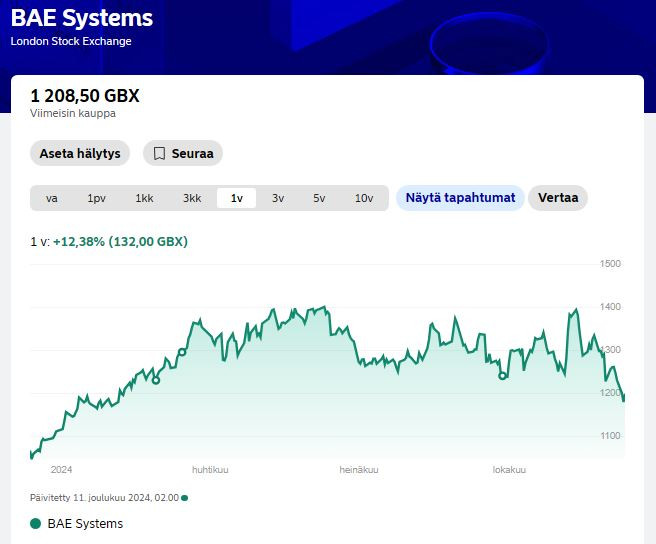Screen dimensions: 656x544
Task: Click the Päivitetty 11. joulukuu 2024 timestamp
Action: click(105, 498)
